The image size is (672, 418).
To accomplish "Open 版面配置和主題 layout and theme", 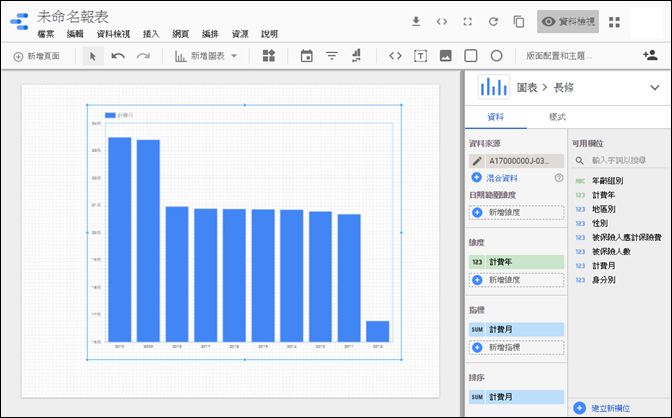I will 559,56.
